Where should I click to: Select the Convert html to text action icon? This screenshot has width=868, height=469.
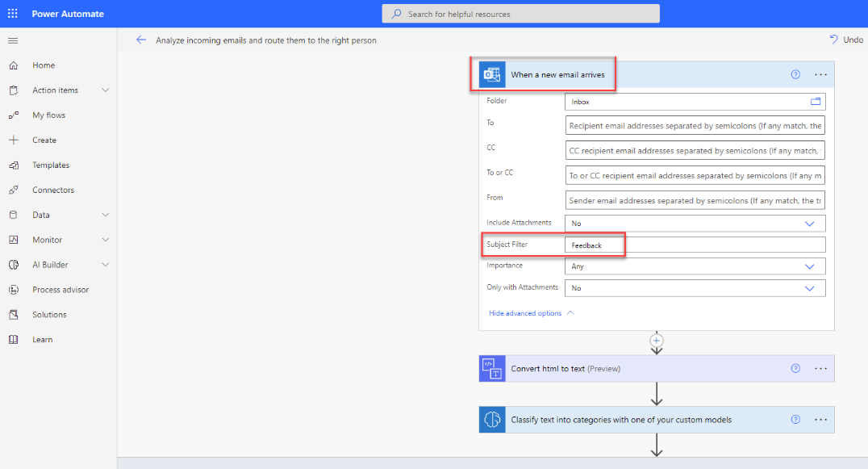492,369
